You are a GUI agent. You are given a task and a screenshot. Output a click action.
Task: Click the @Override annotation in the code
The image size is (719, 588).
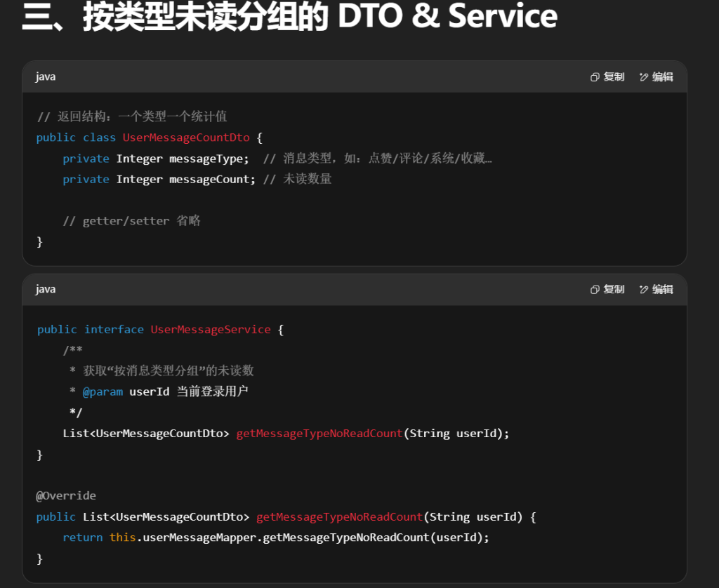(66, 496)
